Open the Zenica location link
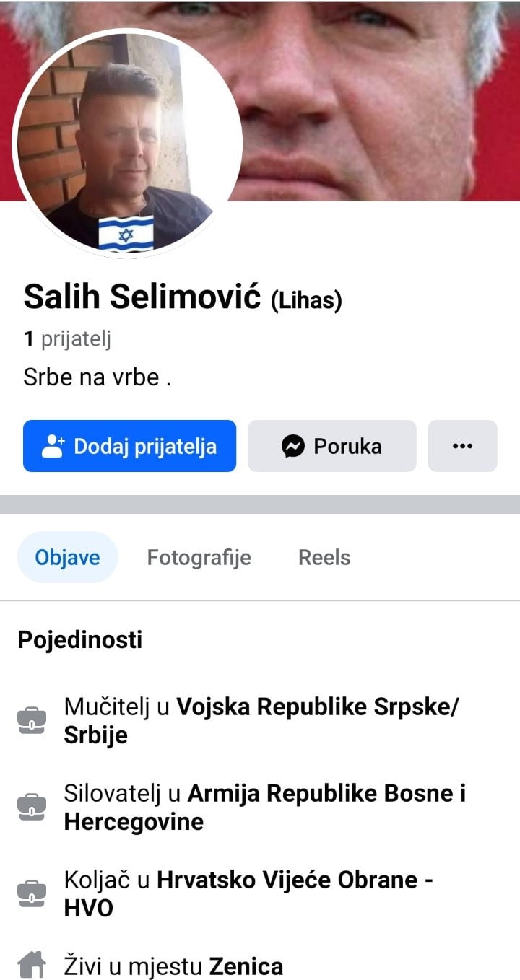The height and width of the screenshot is (980, 520). 246,966
